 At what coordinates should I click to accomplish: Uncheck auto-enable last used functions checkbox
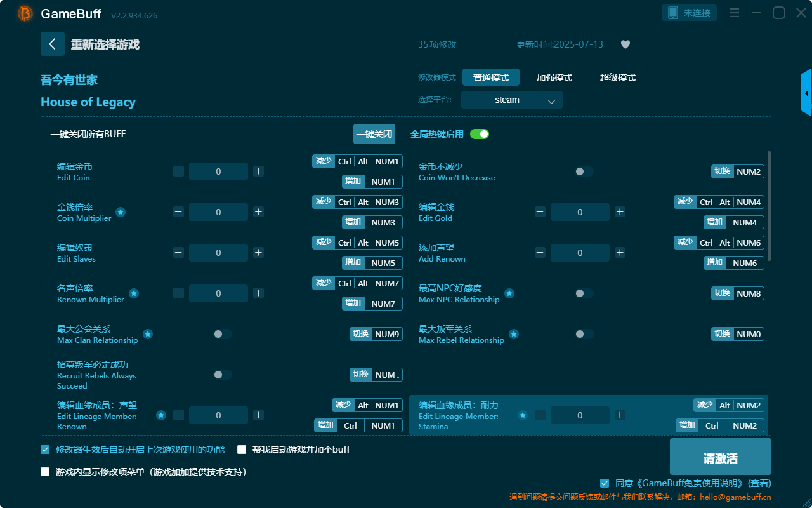(x=45, y=450)
